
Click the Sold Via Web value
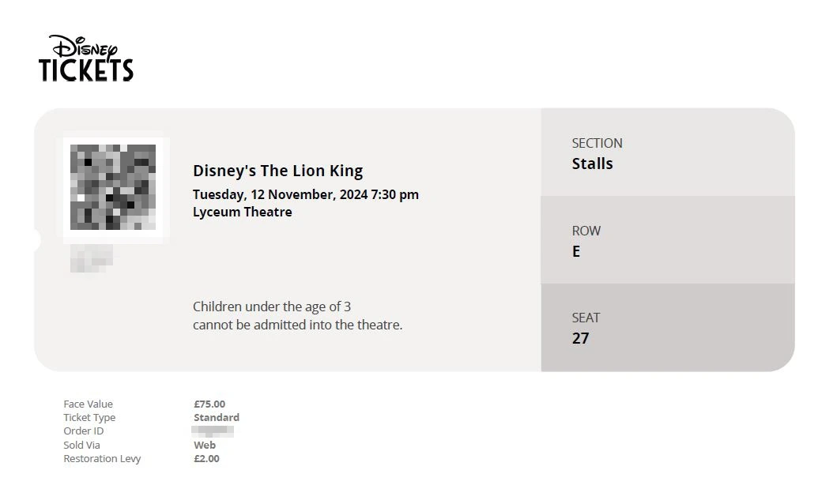pyautogui.click(x=205, y=445)
